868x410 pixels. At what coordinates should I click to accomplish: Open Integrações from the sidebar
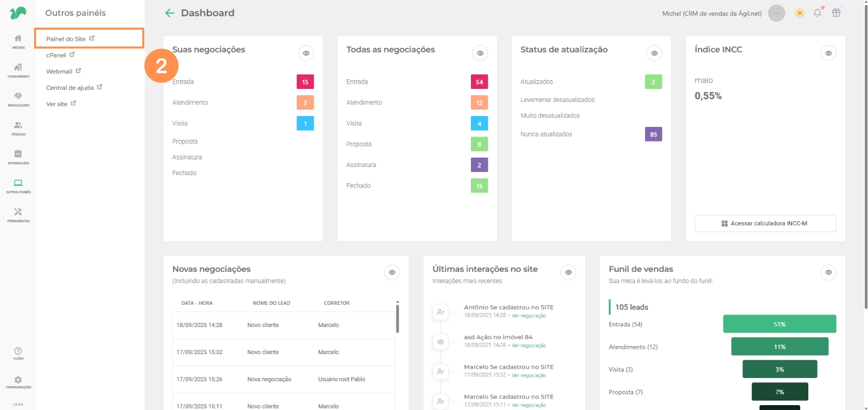pos(18,156)
